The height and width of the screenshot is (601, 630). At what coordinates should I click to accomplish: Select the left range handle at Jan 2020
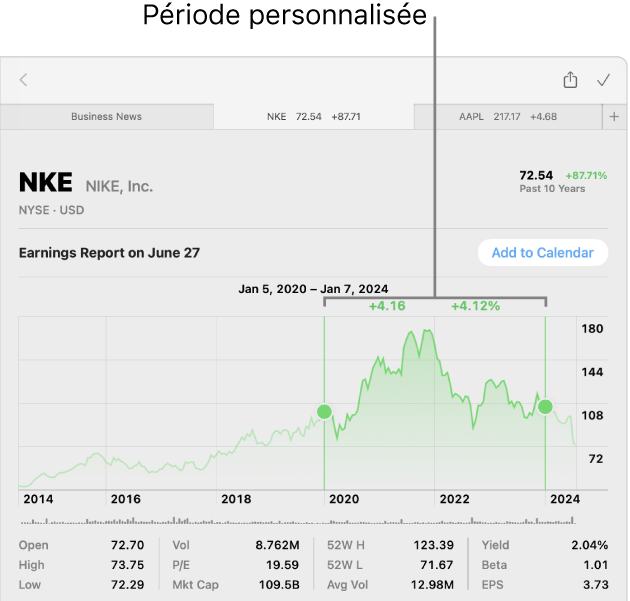tap(324, 411)
